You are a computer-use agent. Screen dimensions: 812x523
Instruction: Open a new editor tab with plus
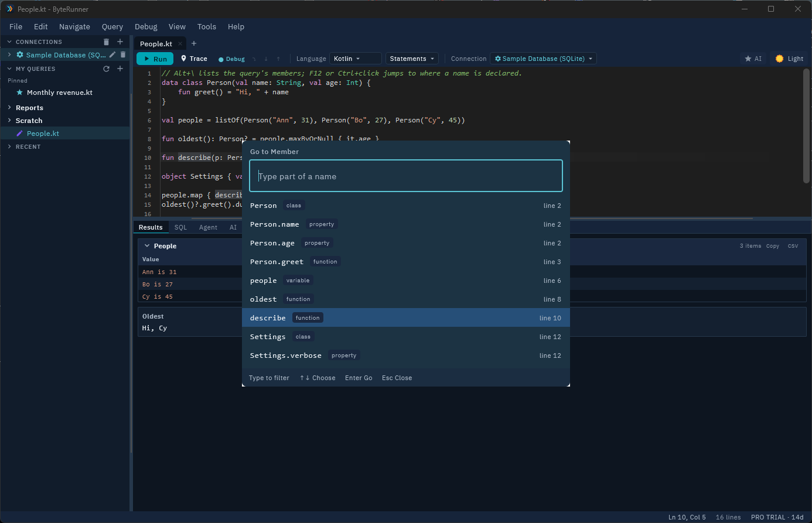click(194, 43)
